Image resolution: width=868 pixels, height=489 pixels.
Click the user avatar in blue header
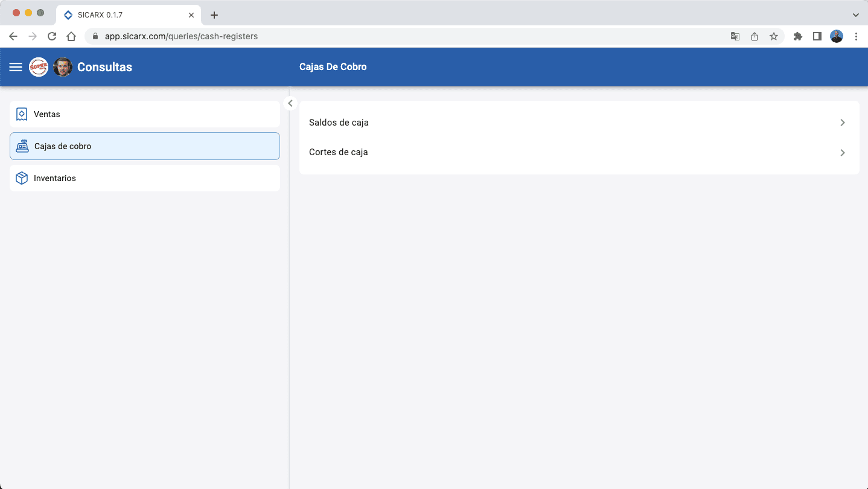pos(63,67)
